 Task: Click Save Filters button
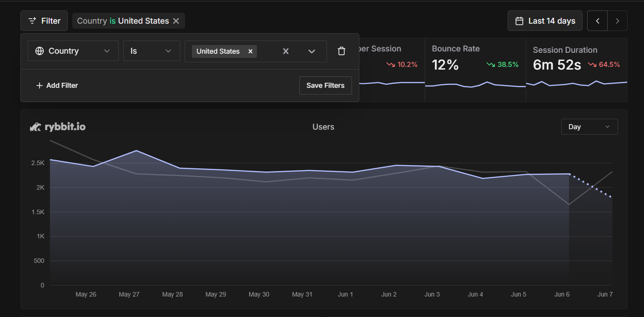point(325,86)
